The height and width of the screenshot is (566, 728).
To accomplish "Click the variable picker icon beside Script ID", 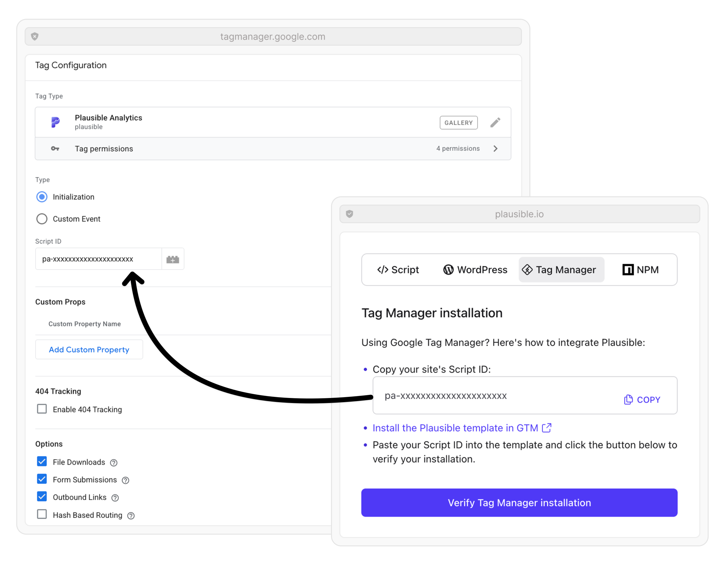I will coord(173,259).
